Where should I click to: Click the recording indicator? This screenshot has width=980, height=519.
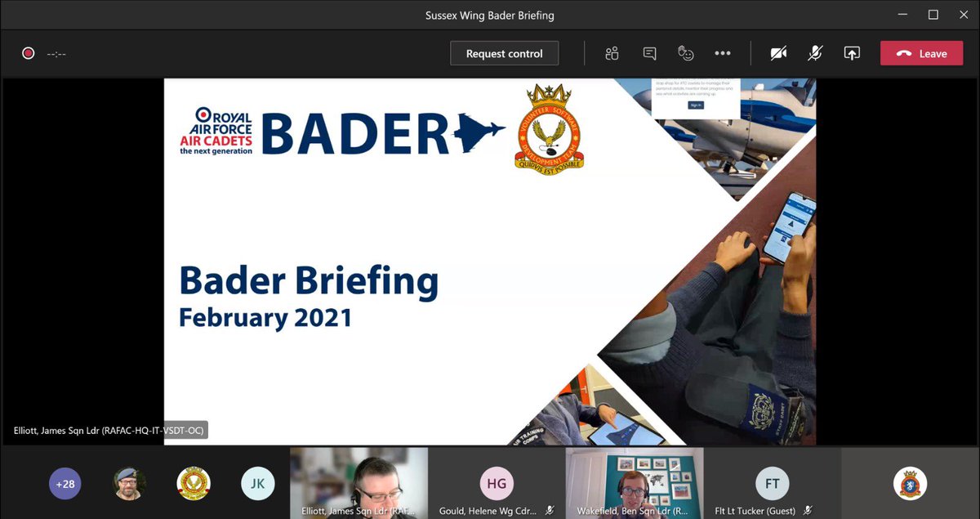tap(28, 52)
